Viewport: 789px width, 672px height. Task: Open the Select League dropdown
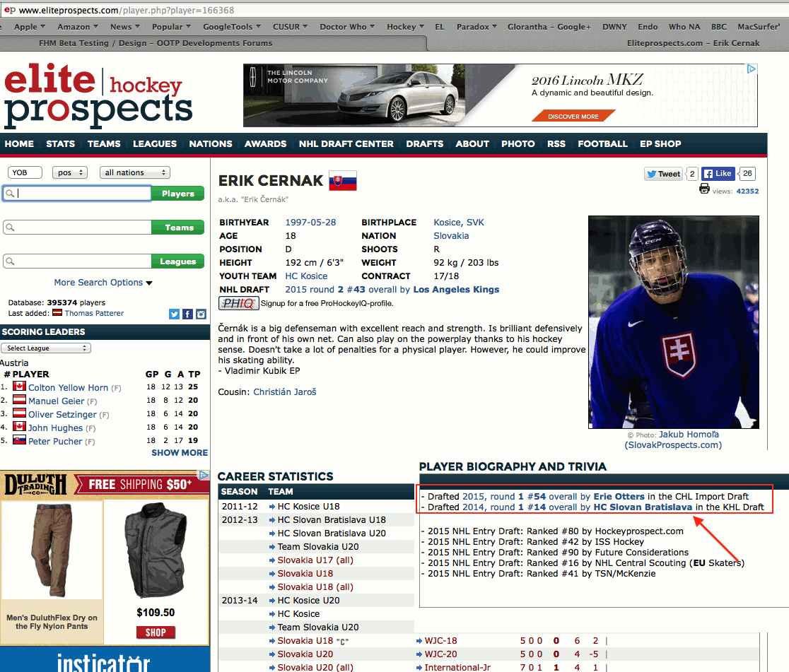pos(46,348)
